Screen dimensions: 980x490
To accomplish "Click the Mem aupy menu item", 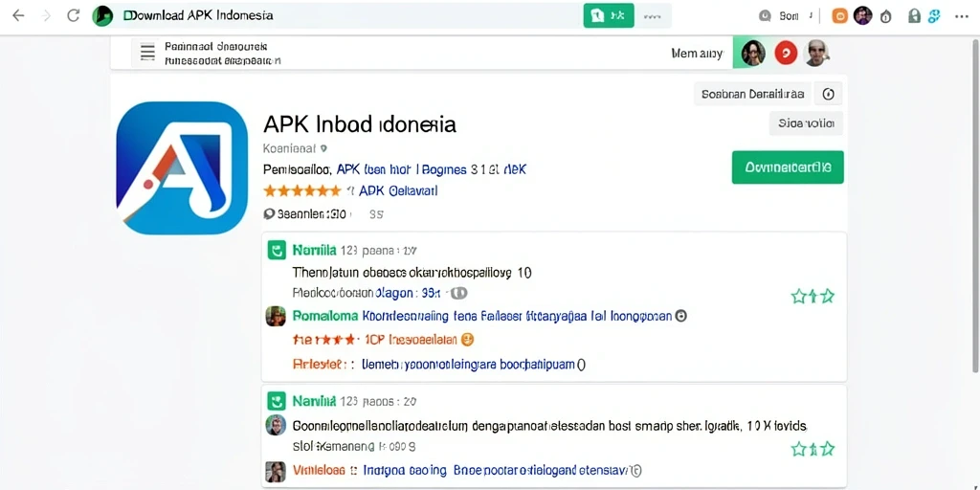I will point(697,54).
